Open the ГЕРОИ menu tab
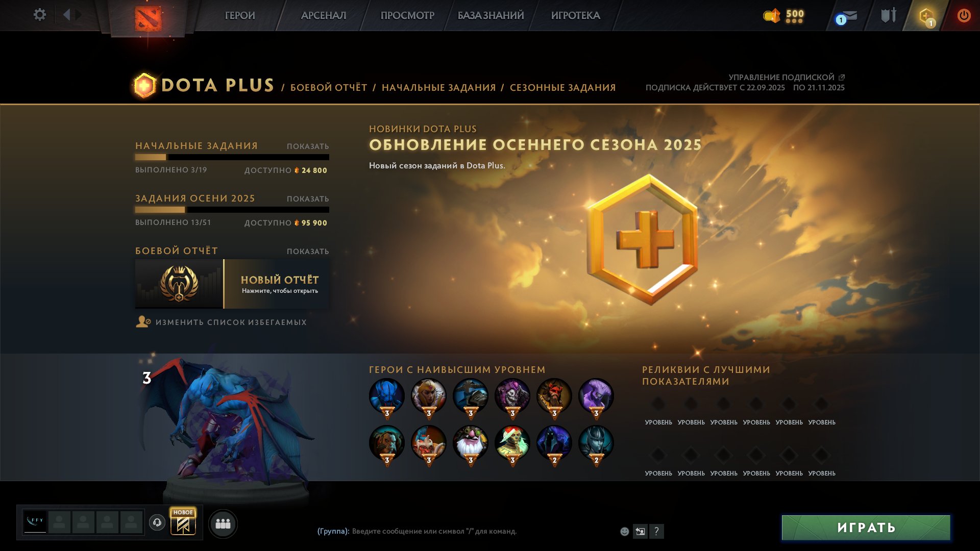Screen dimensions: 980x551 pos(240,16)
